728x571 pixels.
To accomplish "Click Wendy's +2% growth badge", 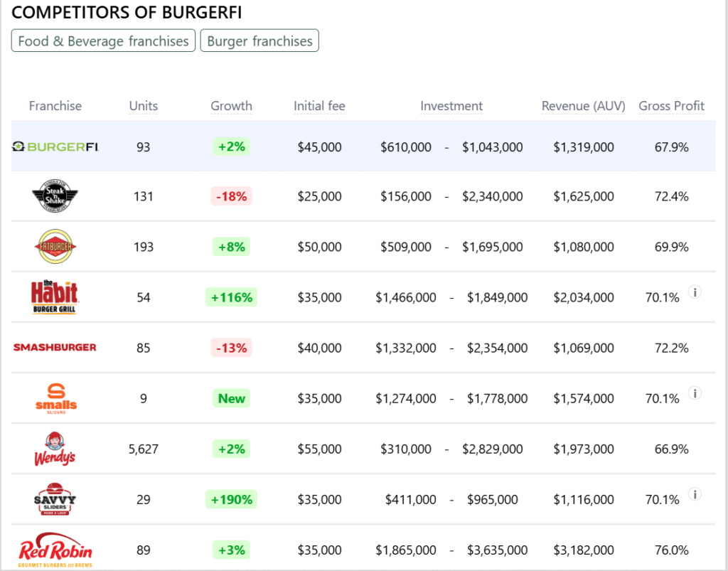I will tap(231, 449).
